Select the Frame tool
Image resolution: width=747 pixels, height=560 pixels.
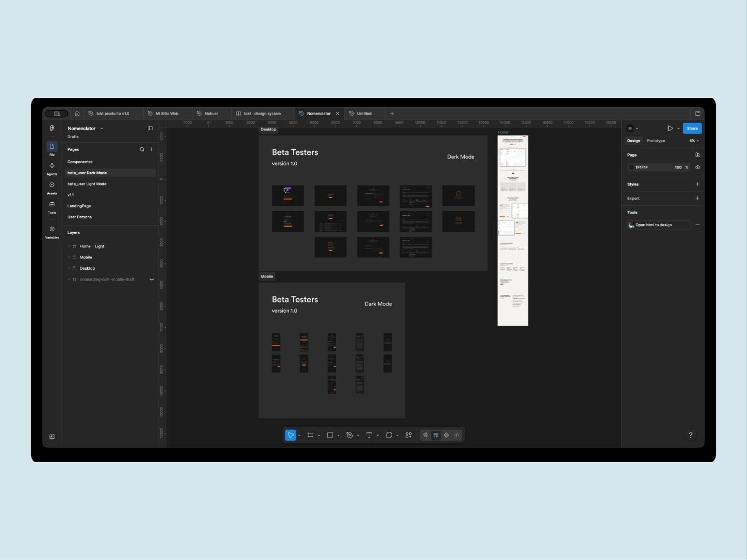click(x=310, y=435)
